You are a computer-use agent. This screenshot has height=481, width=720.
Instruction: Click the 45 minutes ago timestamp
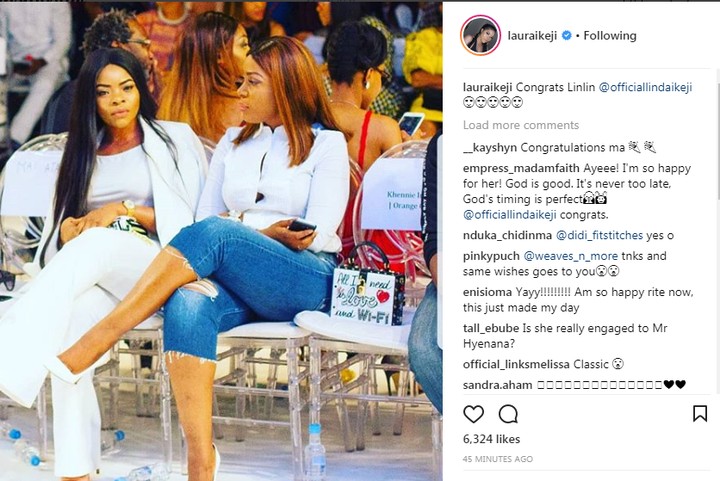tap(498, 459)
